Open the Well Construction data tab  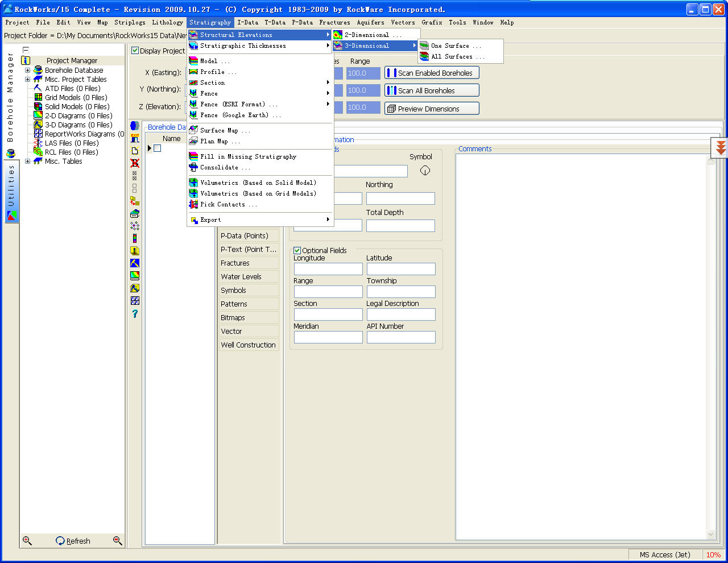(x=249, y=345)
